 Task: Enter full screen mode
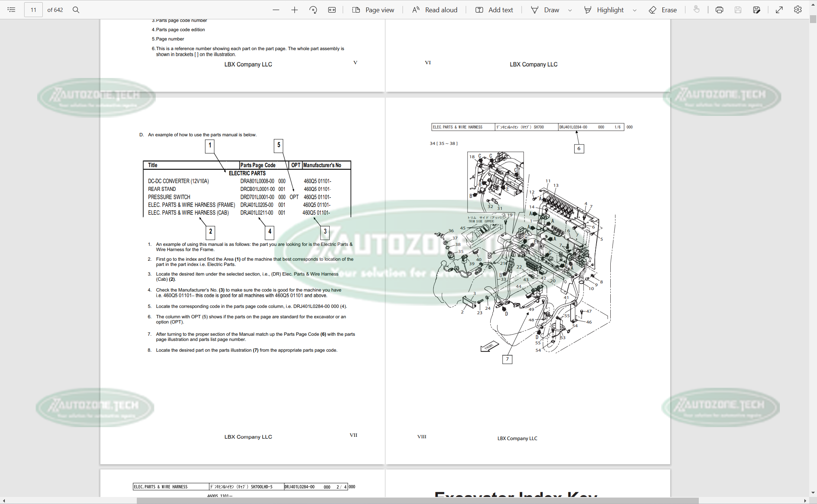click(x=779, y=10)
